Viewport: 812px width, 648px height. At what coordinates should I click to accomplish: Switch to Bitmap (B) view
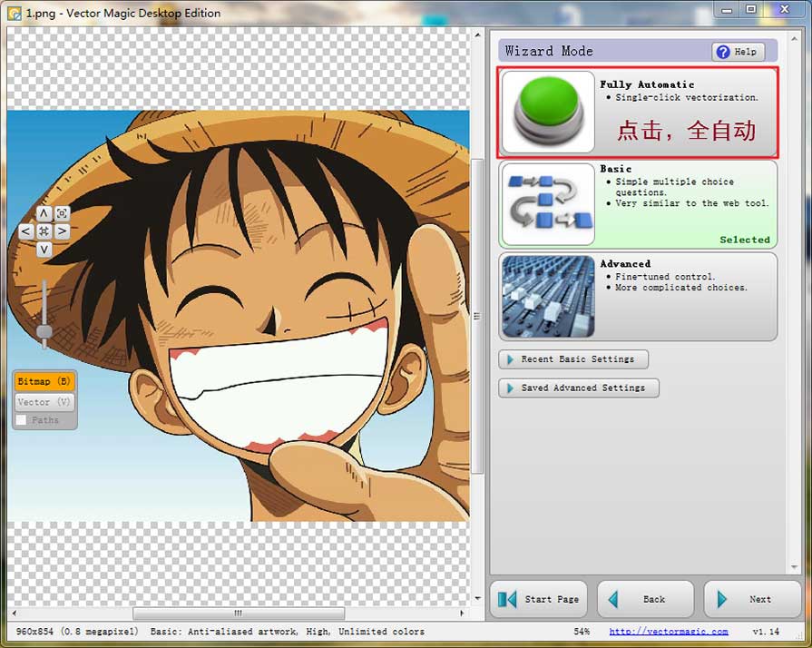(44, 382)
